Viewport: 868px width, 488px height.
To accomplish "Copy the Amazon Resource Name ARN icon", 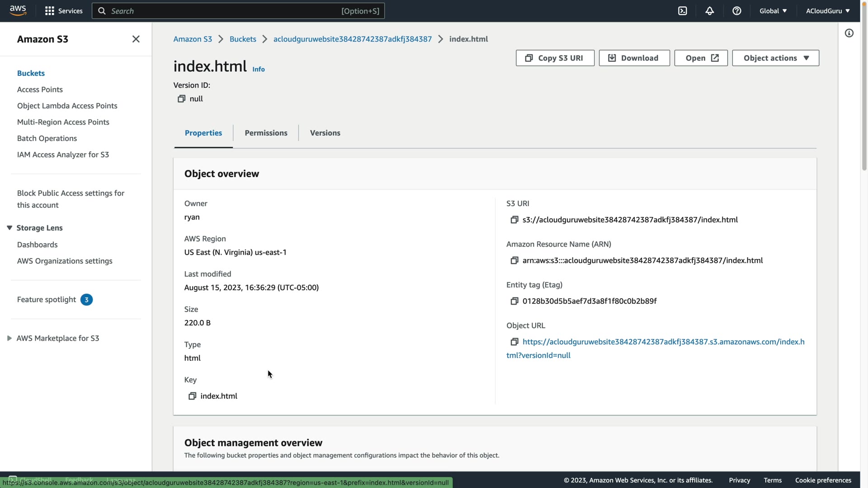I will [x=514, y=260].
